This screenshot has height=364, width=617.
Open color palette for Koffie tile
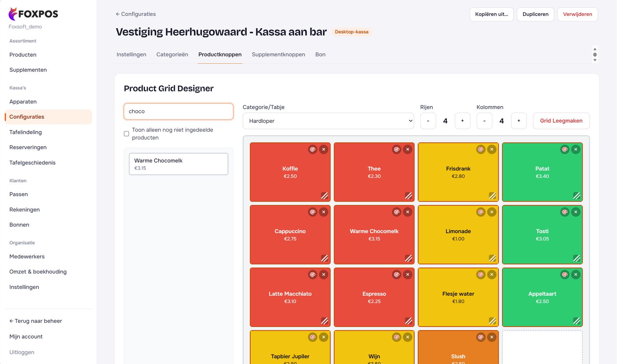[313, 149]
